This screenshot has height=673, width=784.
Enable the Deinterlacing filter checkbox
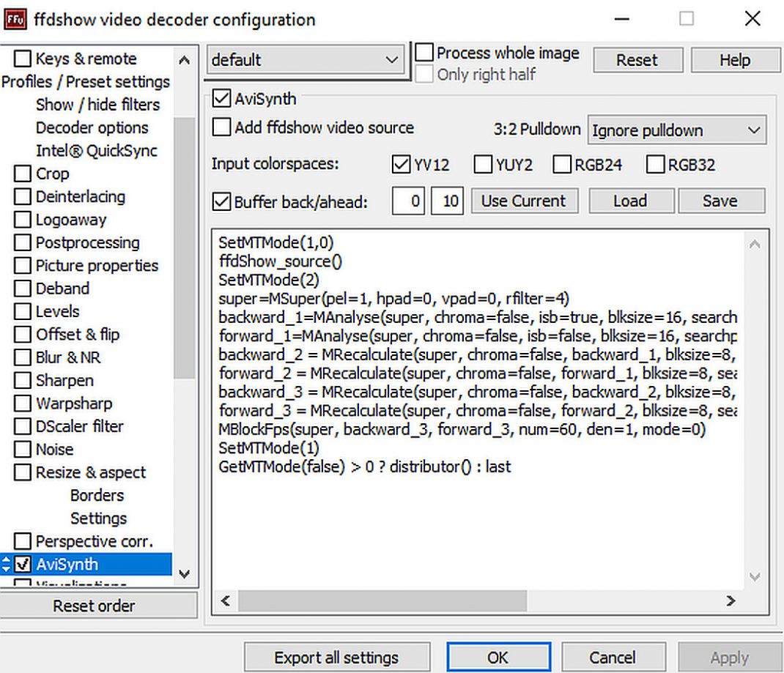[x=23, y=197]
